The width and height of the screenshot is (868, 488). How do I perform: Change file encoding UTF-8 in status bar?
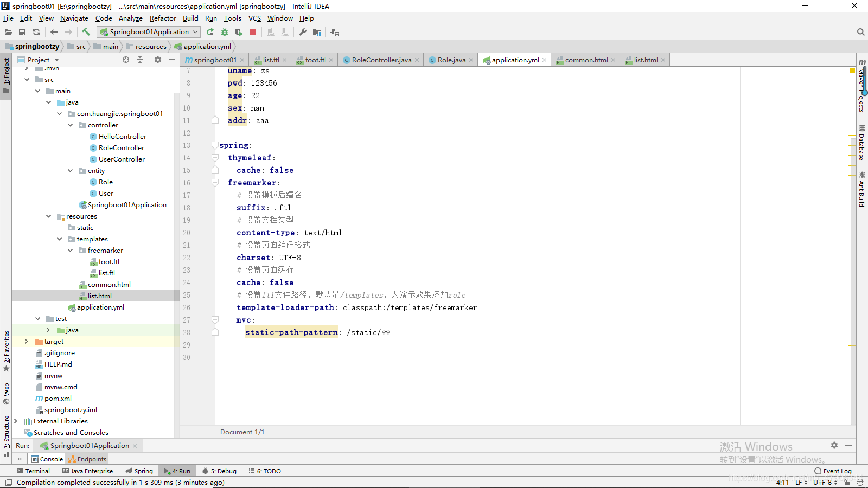[825, 482]
